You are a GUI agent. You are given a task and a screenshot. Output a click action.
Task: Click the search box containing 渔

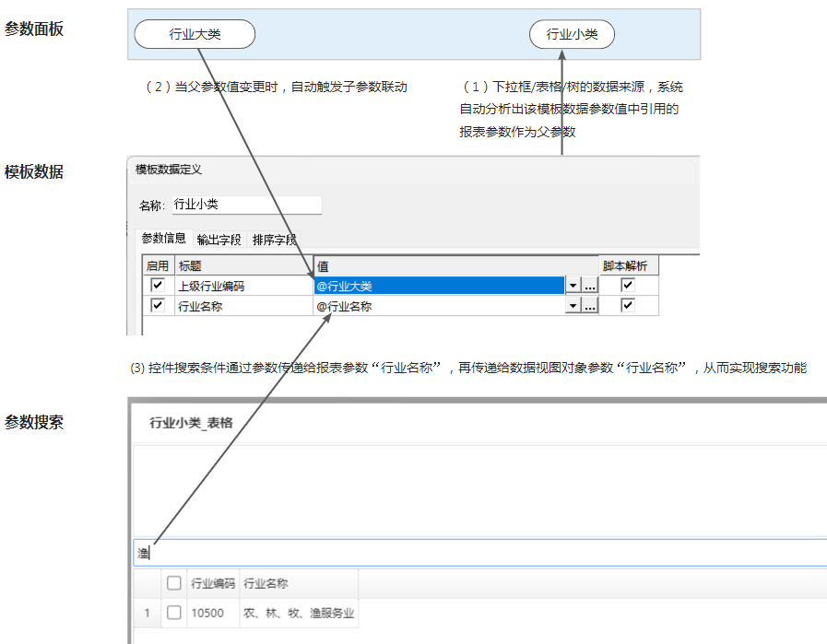coord(479,553)
